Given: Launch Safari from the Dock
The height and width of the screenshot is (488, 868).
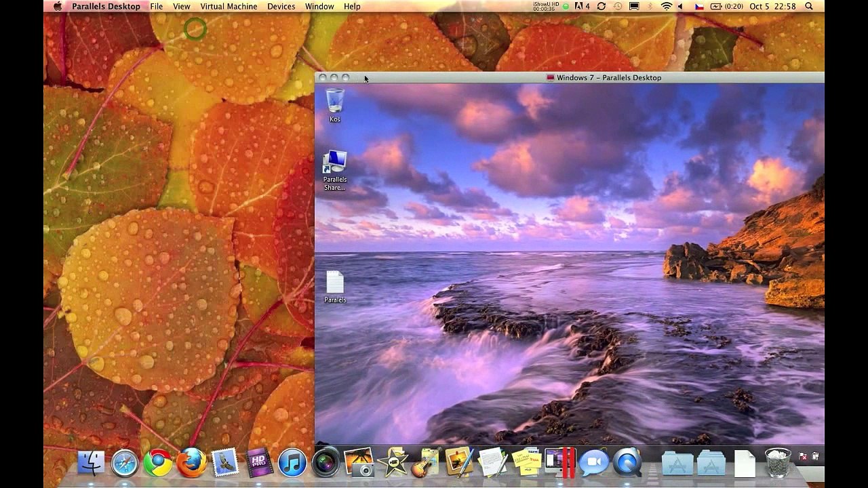Looking at the screenshot, I should pyautogui.click(x=125, y=463).
